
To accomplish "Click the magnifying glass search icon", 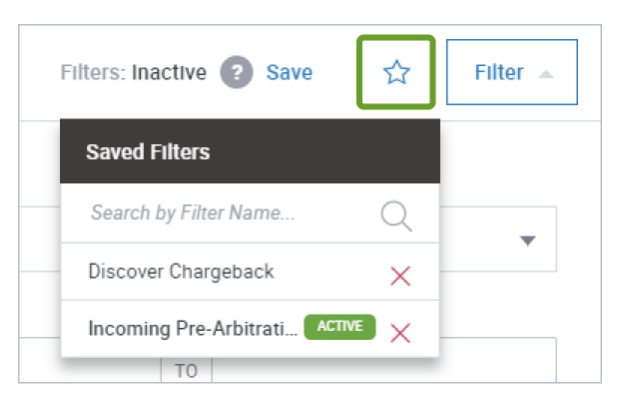I will point(396,214).
